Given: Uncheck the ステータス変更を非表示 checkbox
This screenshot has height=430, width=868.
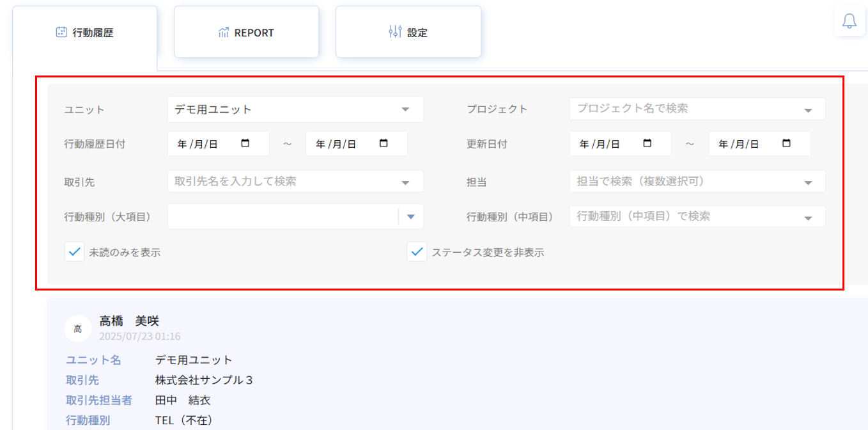Looking at the screenshot, I should click(417, 252).
